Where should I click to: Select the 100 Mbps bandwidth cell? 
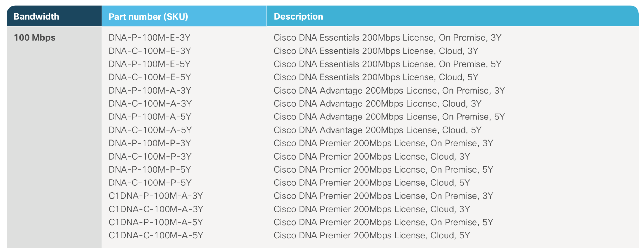point(35,38)
